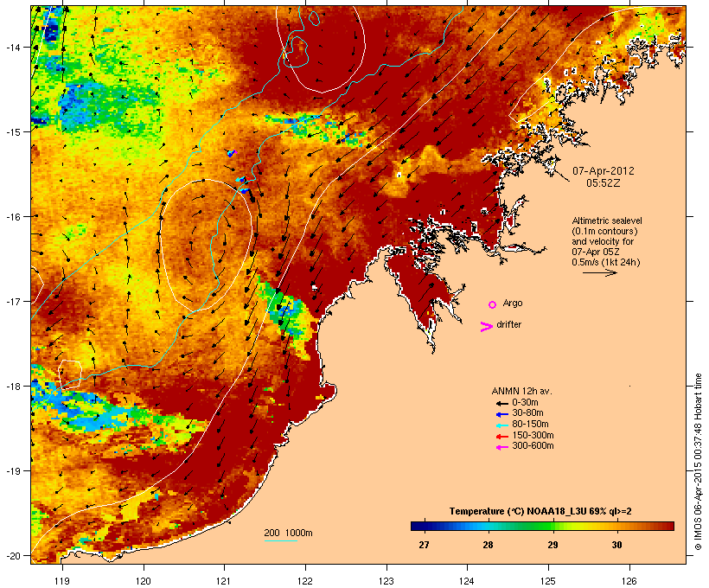Click the colorbar value 29
The image size is (709, 588).
553,545
